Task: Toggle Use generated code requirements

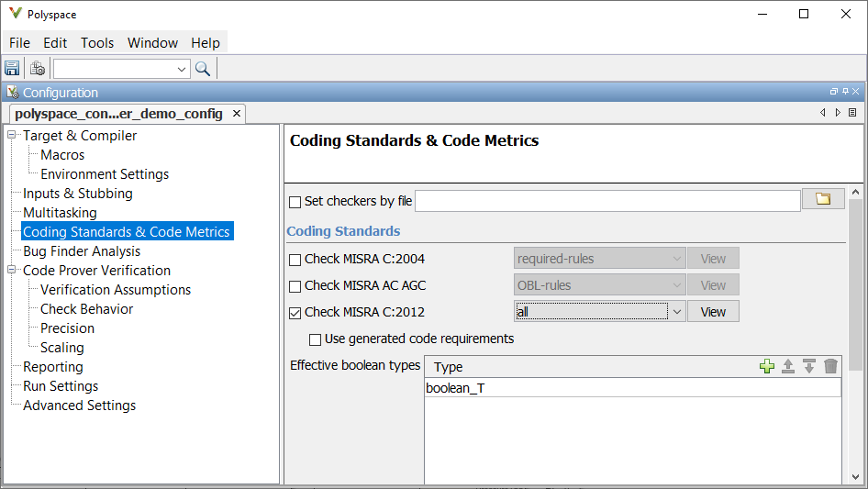Action: tap(316, 339)
